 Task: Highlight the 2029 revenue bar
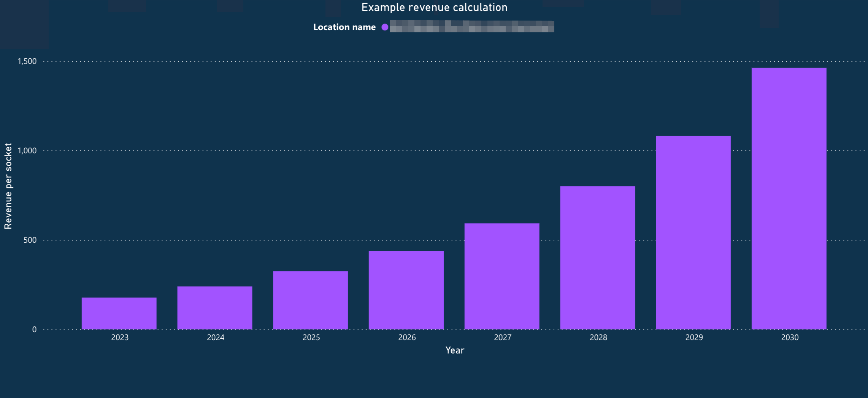[693, 232]
